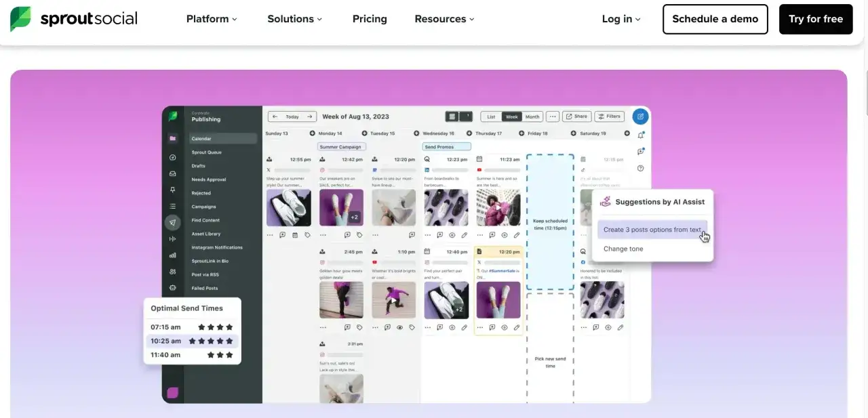Screen dimensions: 868x418
Task: Open the Pricing page
Action: [370, 19]
